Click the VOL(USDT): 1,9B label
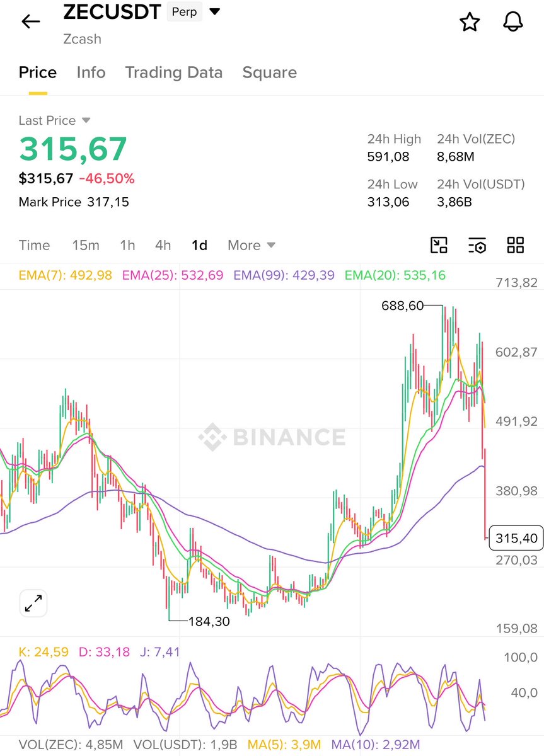 (185, 745)
